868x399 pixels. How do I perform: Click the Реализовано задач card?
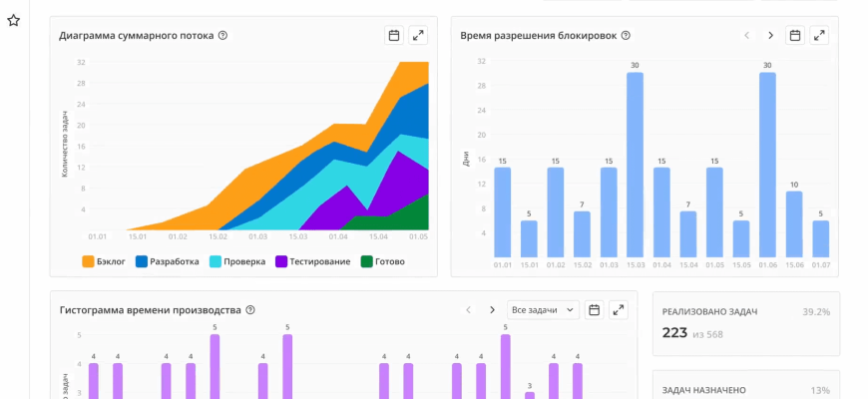[x=745, y=323]
